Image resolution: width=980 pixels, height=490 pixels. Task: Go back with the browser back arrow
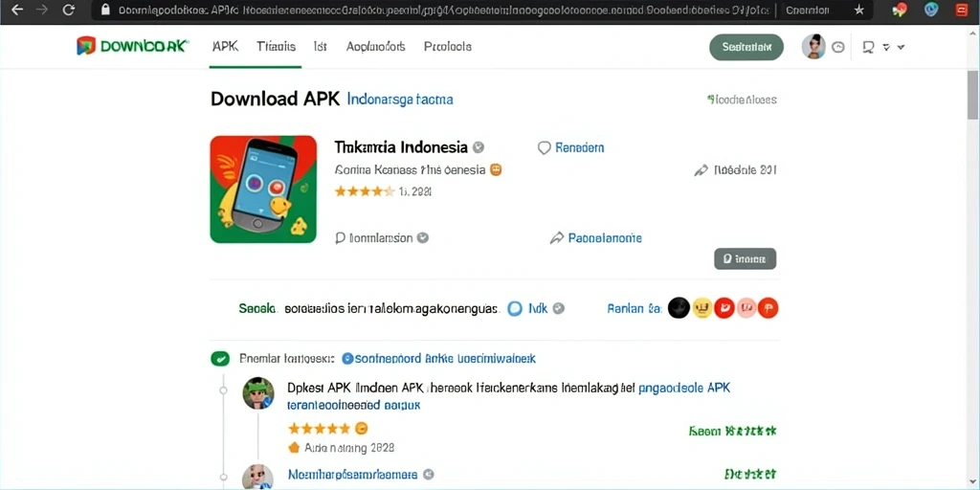[17, 10]
